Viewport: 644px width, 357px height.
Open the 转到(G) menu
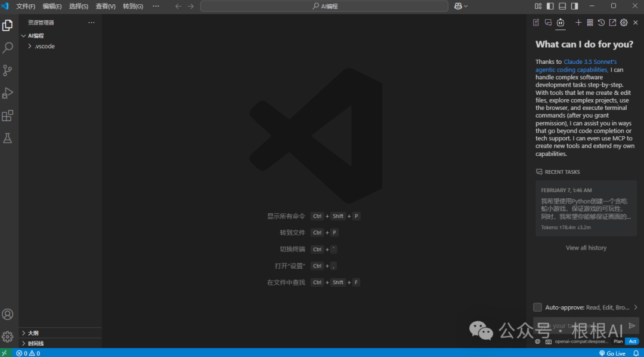click(133, 6)
